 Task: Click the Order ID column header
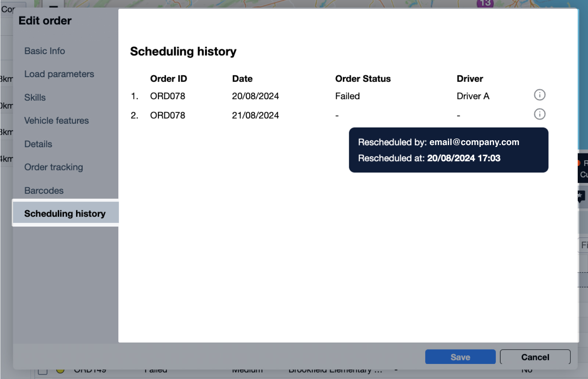click(168, 79)
